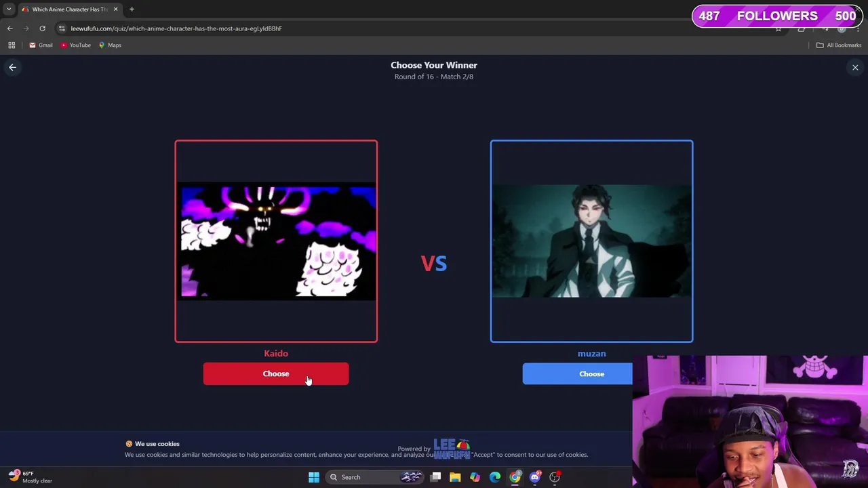The width and height of the screenshot is (868, 488).
Task: Click the muzan name label
Action: pyautogui.click(x=591, y=353)
